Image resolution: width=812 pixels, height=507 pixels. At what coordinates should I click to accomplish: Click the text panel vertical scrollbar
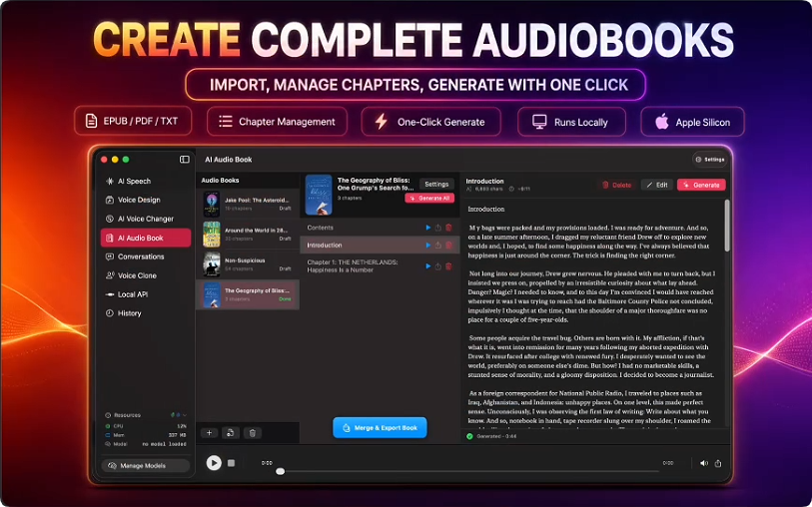pyautogui.click(x=727, y=226)
